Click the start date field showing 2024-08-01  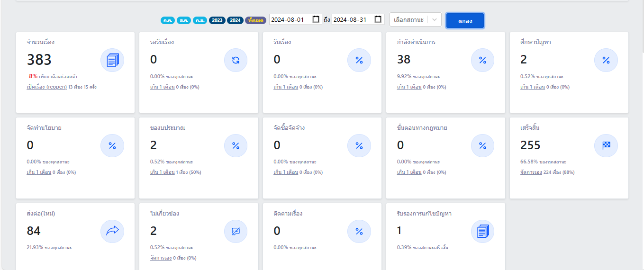point(290,19)
